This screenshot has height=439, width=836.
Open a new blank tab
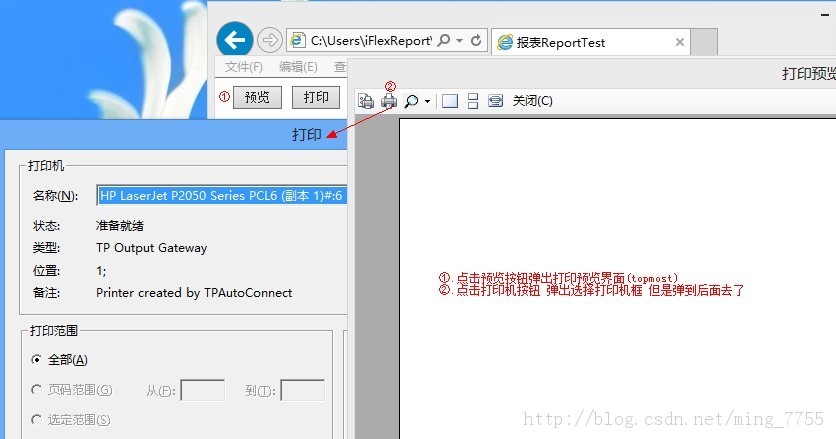pos(704,42)
